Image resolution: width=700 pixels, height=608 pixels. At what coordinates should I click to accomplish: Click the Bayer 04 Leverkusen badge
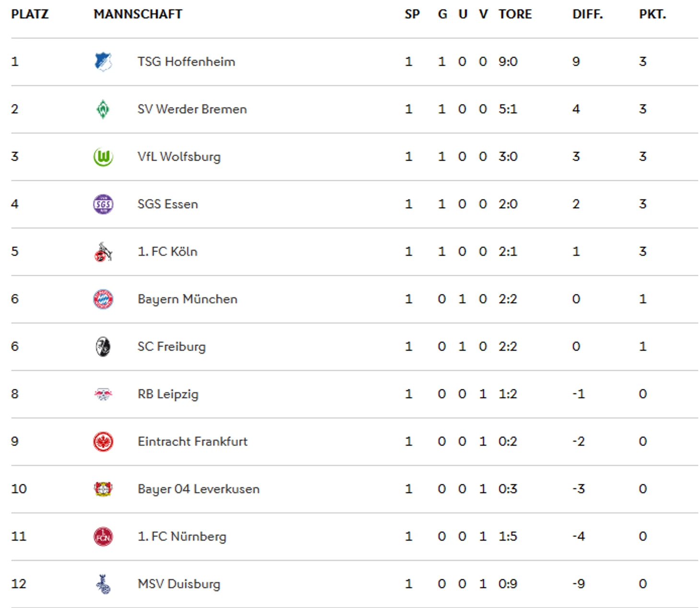(103, 489)
